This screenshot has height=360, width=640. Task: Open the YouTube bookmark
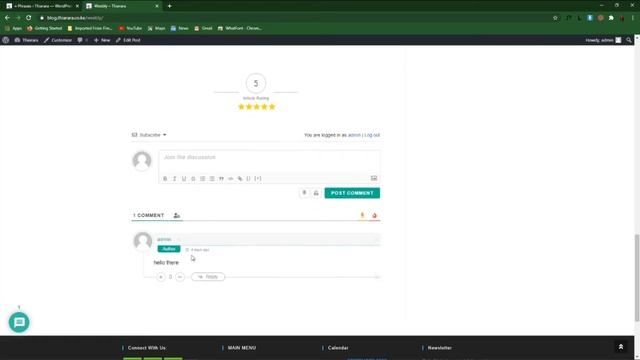131,28
